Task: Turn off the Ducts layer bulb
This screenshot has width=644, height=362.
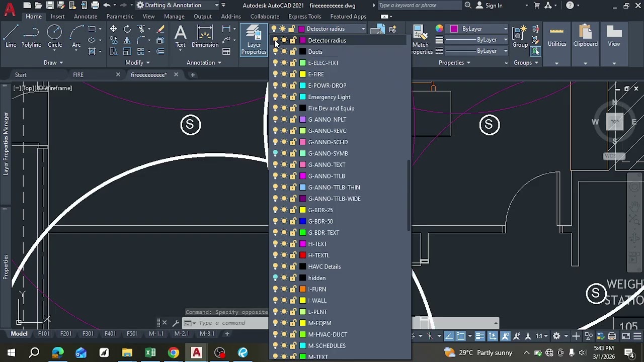Action: coord(275,51)
